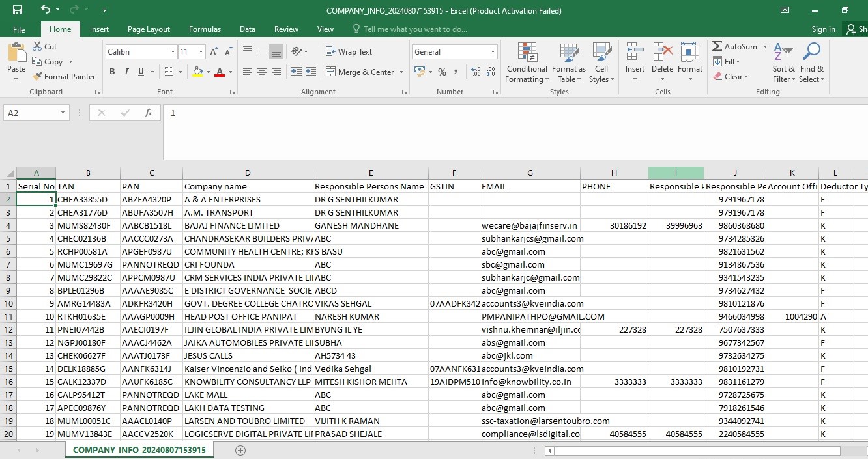Viewport: 868px width, 459px height.
Task: Apply the red Font Color
Action: [x=220, y=72]
